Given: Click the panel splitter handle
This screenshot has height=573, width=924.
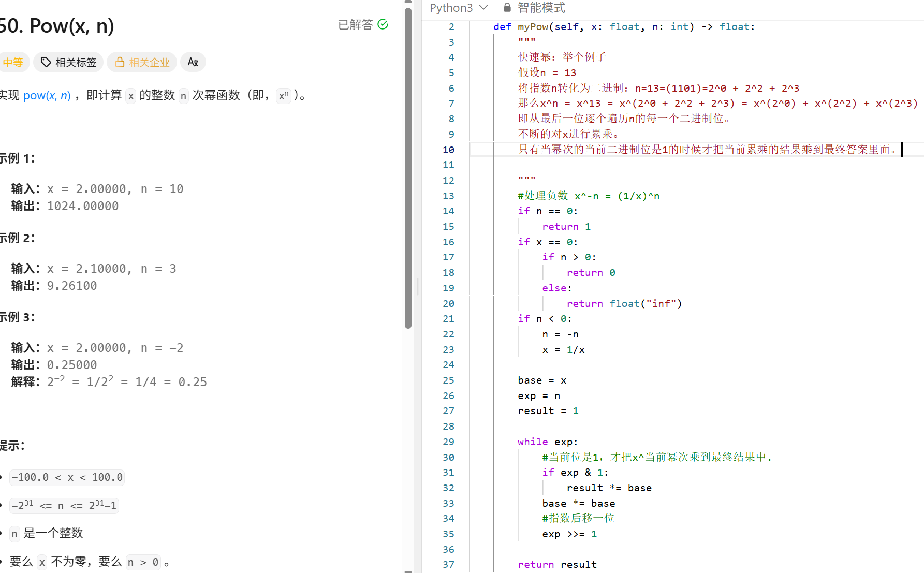Looking at the screenshot, I should click(417, 286).
